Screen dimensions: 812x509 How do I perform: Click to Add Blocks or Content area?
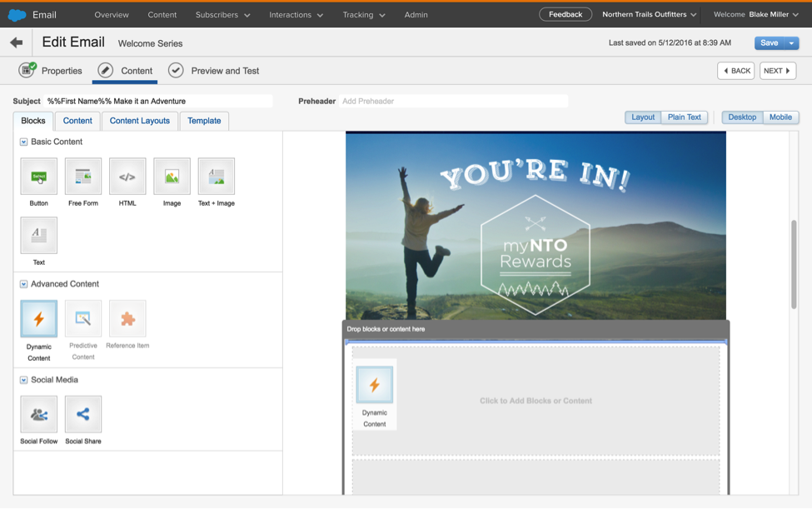(x=536, y=401)
